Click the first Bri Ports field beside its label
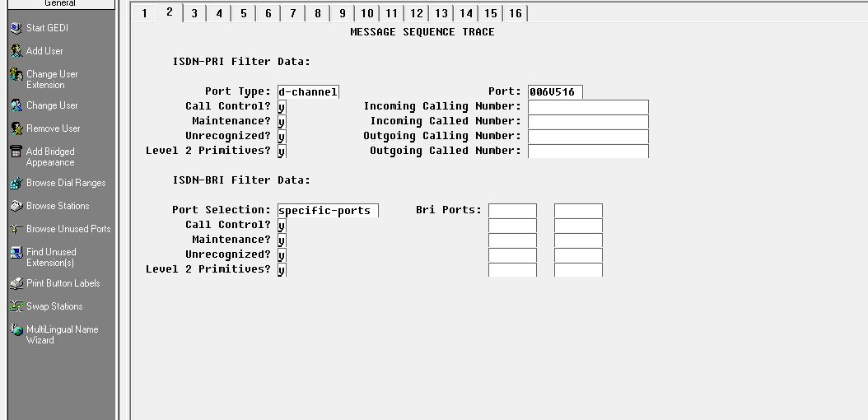This screenshot has width=868, height=420. pos(512,210)
